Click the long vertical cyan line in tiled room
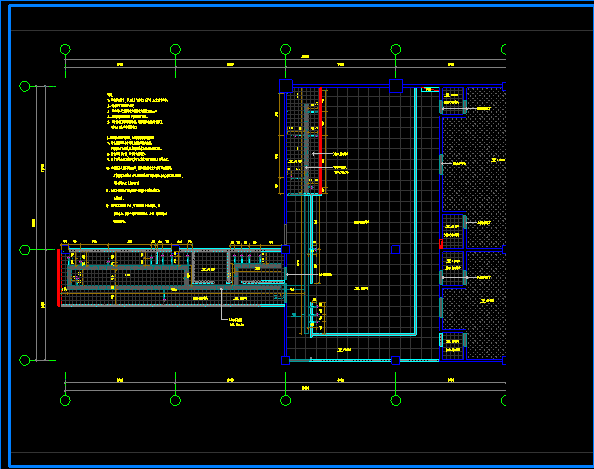The width and height of the screenshot is (594, 469). [x=416, y=211]
